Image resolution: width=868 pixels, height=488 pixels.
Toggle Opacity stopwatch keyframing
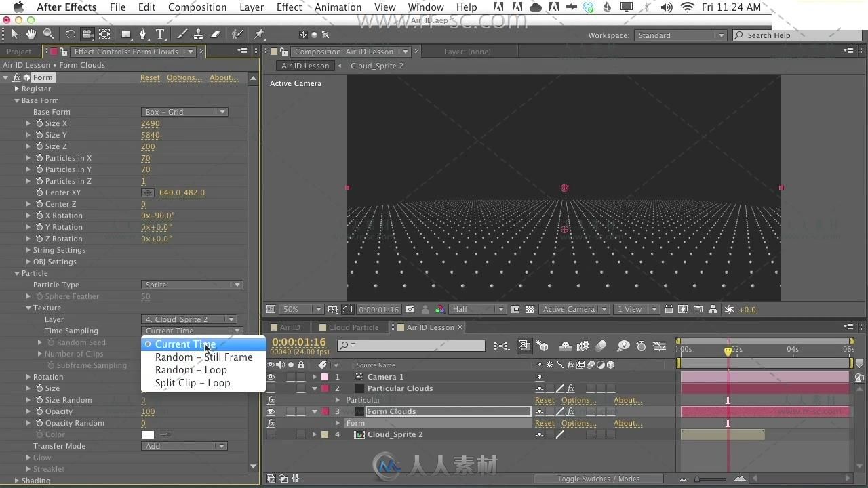(x=39, y=411)
